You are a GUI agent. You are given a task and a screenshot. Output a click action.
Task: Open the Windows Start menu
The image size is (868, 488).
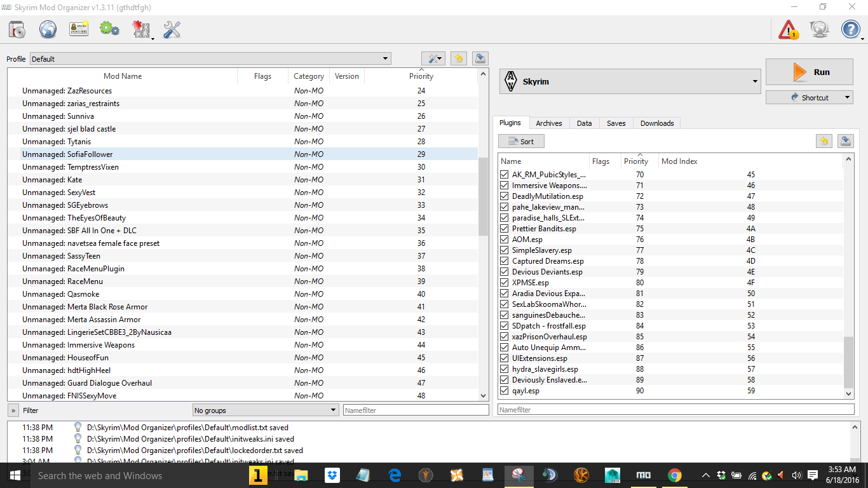[x=15, y=475]
